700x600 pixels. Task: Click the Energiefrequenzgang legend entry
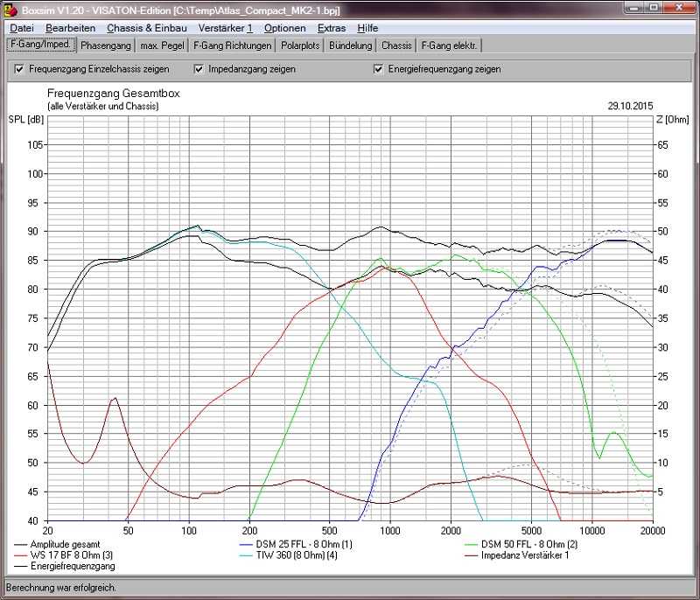tap(65, 566)
